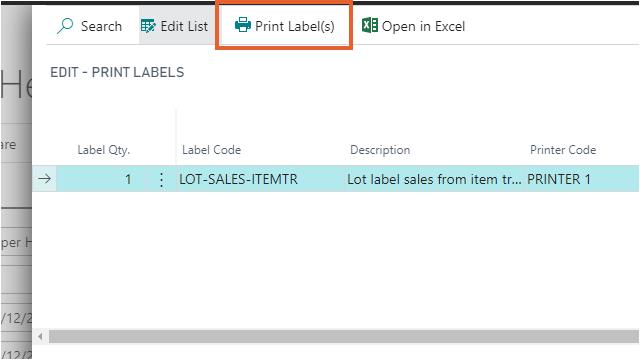
Task: Click the Printer Code column header
Action: [563, 150]
